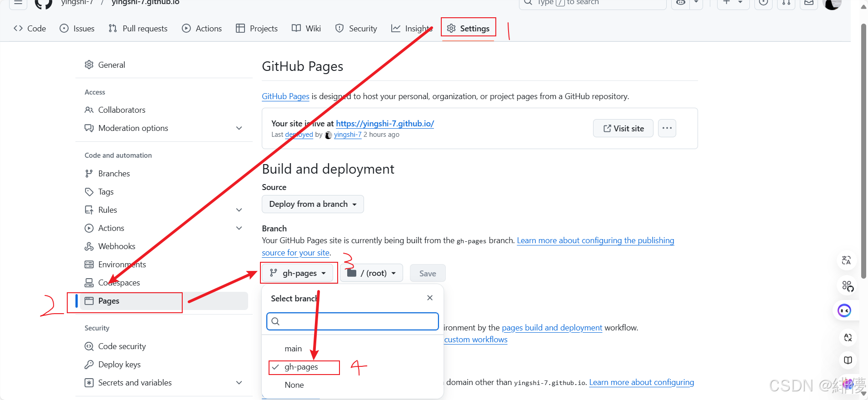
Task: Open the Security tab
Action: point(356,28)
